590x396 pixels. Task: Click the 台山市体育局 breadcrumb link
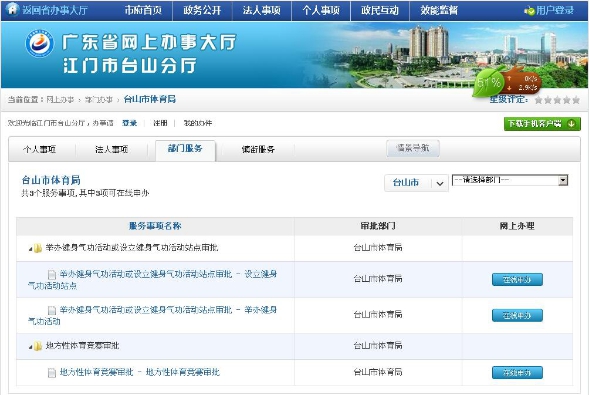(x=150, y=99)
